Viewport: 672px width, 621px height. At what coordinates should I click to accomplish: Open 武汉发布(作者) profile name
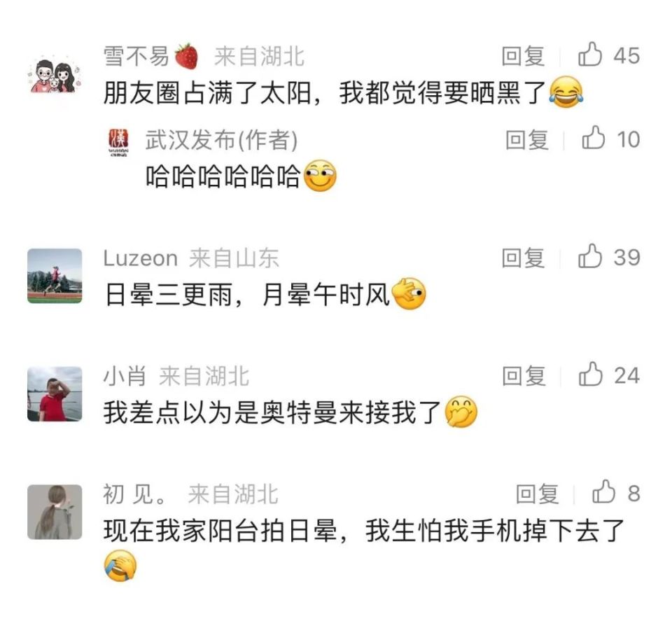(221, 140)
